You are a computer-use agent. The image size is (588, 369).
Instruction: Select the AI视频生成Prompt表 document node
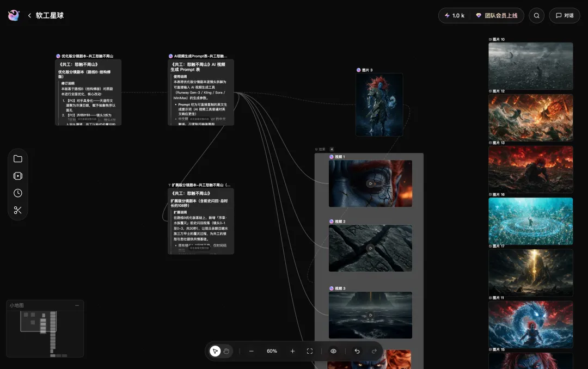(200, 93)
